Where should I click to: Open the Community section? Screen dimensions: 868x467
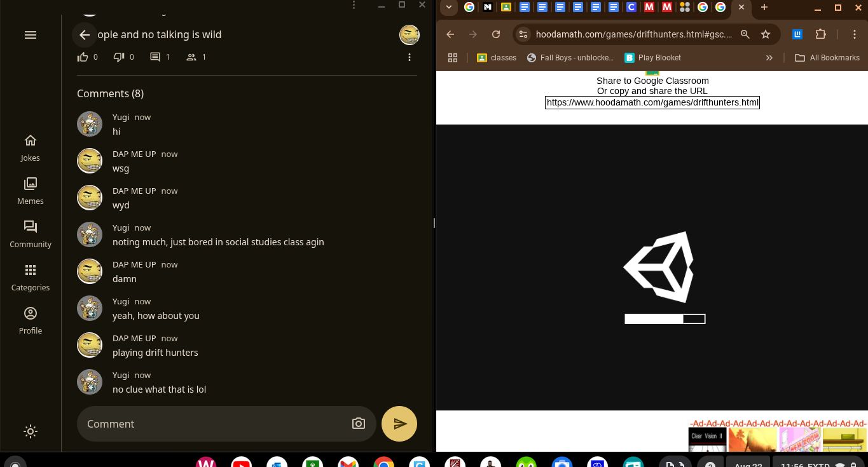[31, 234]
